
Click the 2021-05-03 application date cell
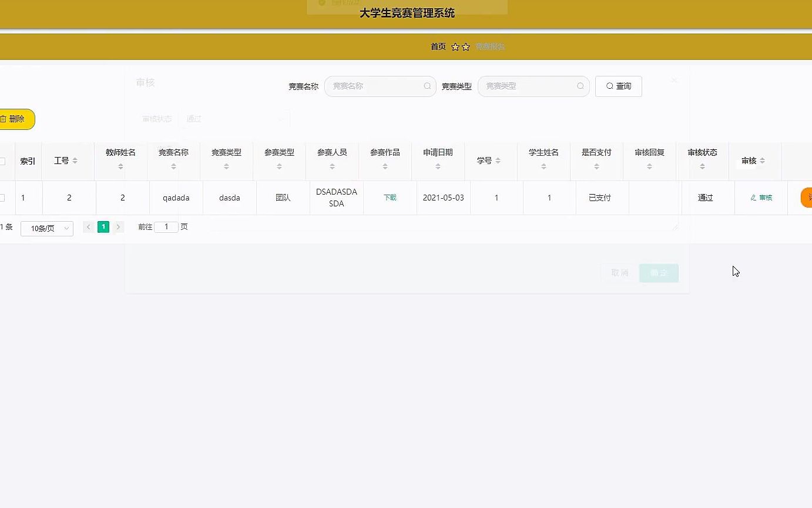point(444,198)
